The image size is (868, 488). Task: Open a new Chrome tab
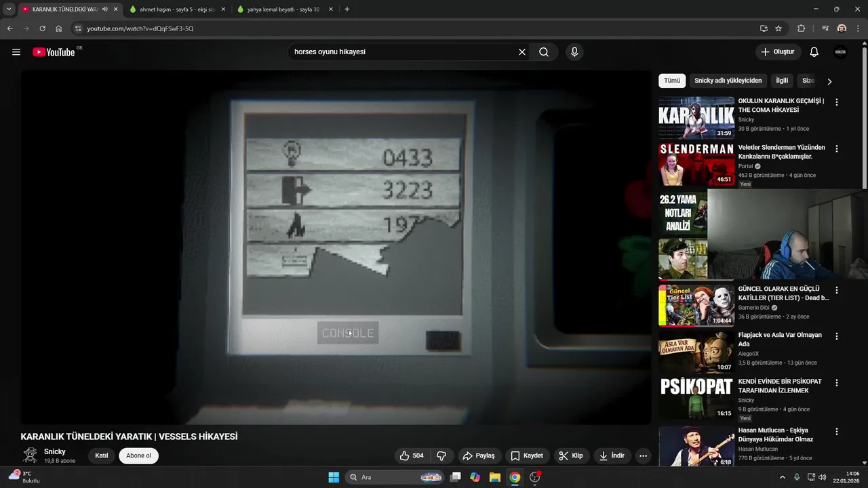(x=347, y=9)
